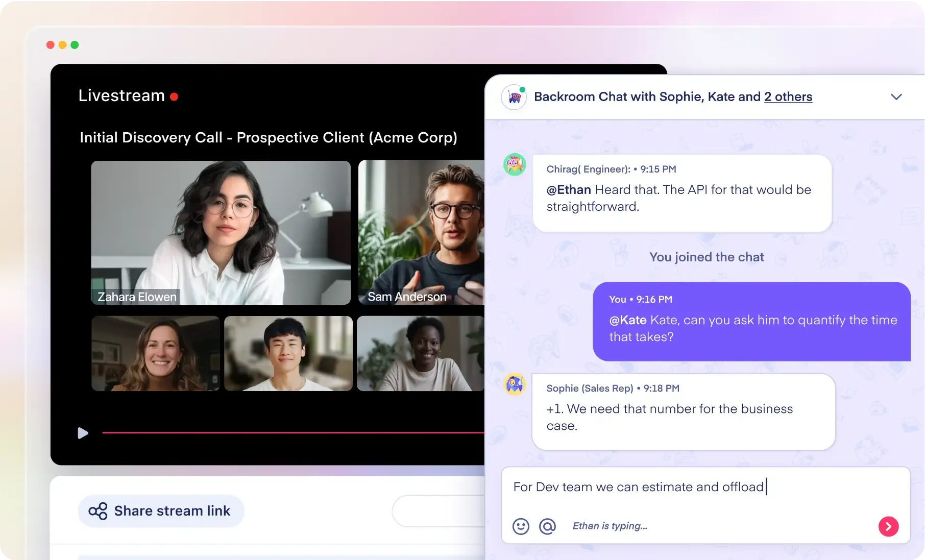Select Zahara Elowen's video tile
The width and height of the screenshot is (925, 560).
click(x=221, y=233)
